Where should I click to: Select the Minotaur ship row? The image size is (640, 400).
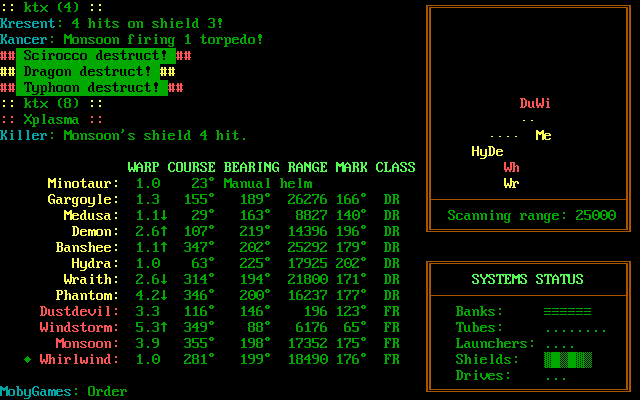pyautogui.click(x=83, y=183)
